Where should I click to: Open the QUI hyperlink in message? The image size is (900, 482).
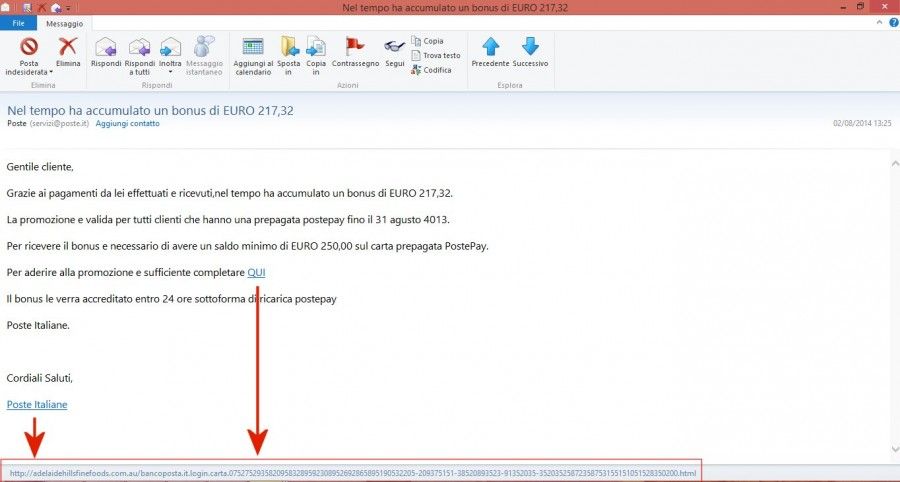(256, 273)
